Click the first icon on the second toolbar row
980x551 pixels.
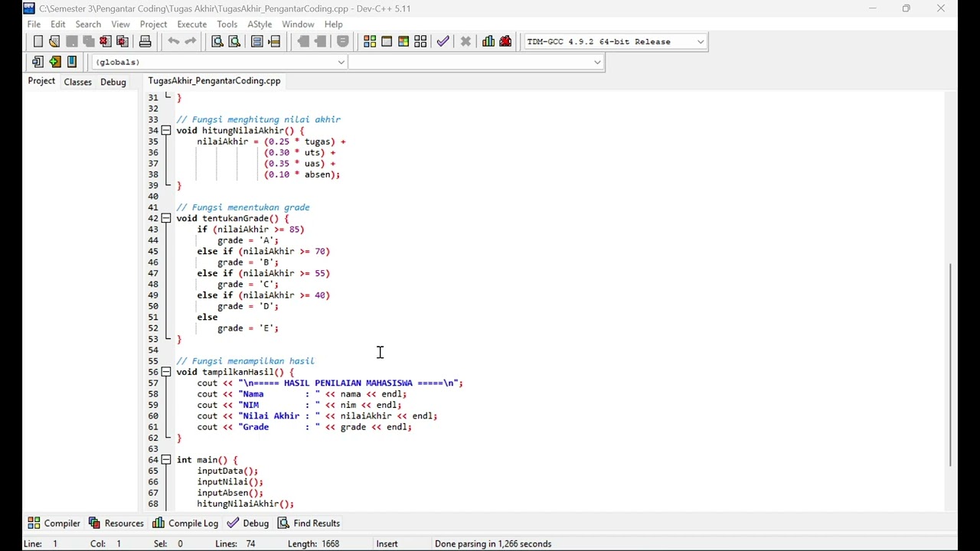(x=38, y=62)
